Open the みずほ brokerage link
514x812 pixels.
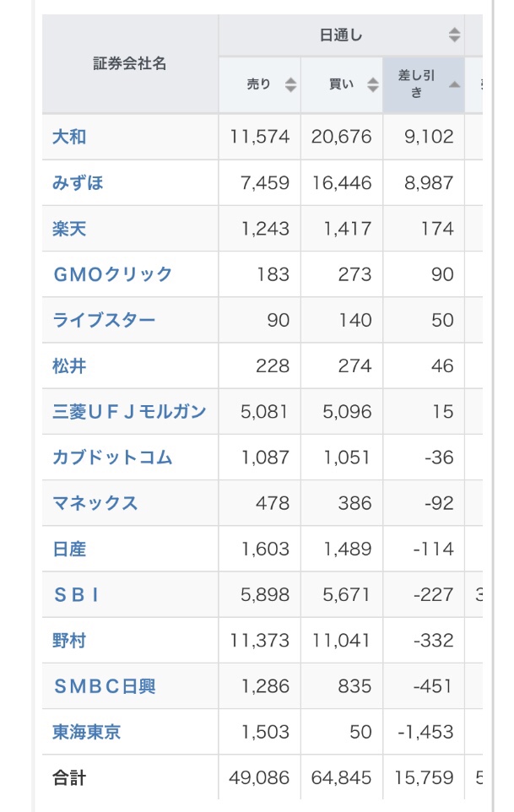tap(78, 182)
